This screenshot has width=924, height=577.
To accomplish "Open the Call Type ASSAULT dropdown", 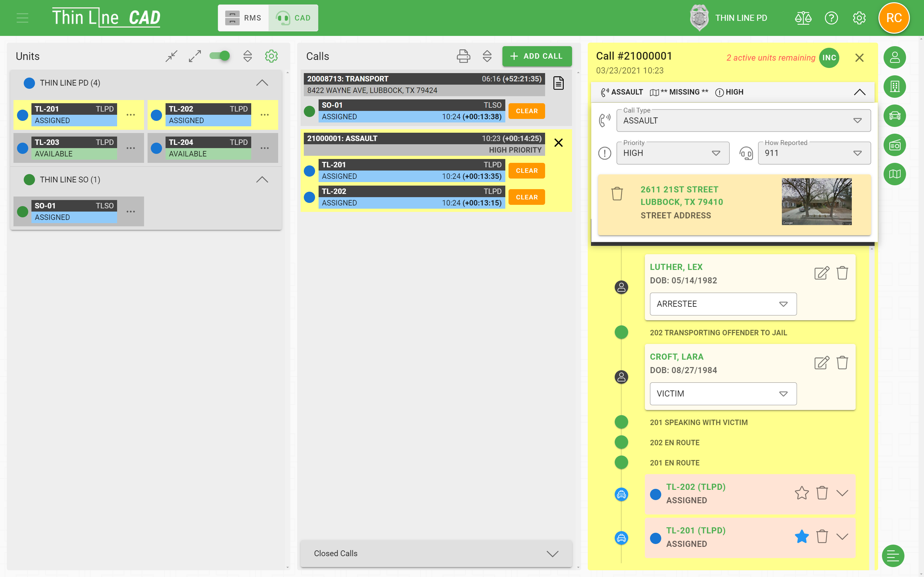I will coord(743,121).
